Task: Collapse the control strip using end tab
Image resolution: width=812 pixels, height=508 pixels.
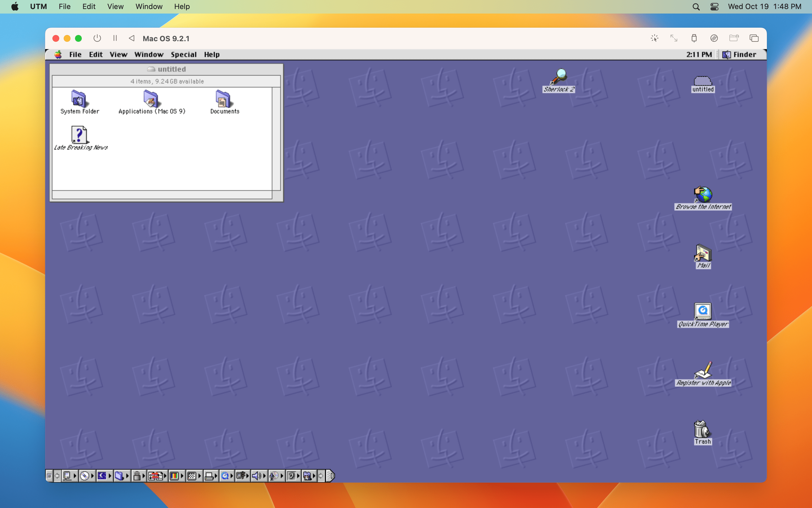Action: (330, 476)
